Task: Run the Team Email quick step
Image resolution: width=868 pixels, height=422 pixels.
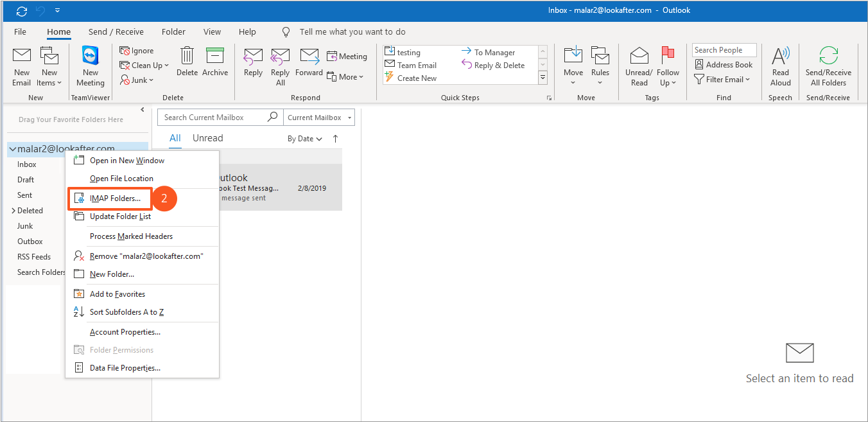Action: click(x=410, y=66)
